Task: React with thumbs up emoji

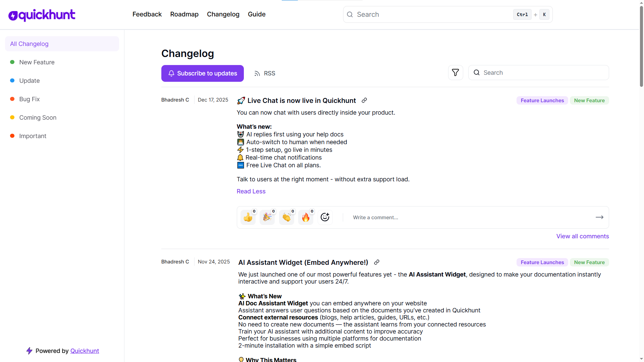Action: 248,217
